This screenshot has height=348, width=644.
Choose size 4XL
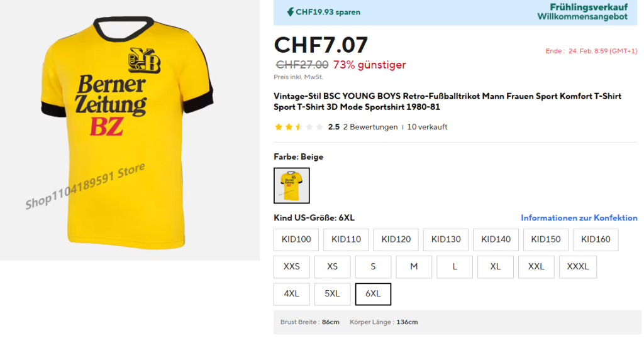click(292, 294)
